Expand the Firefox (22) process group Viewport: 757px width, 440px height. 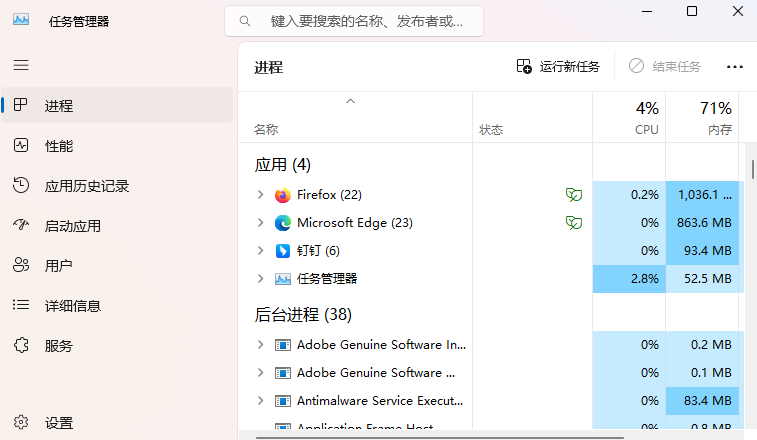click(x=260, y=195)
